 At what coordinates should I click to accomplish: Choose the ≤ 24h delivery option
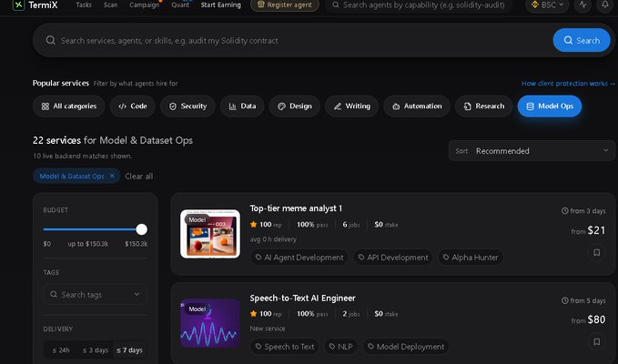point(61,349)
